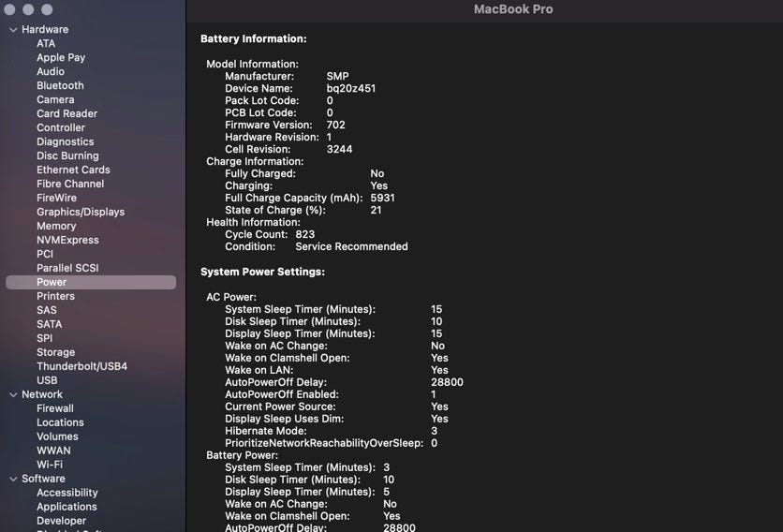Image resolution: width=783 pixels, height=532 pixels.
Task: Open Diagnostics entry
Action: click(65, 141)
